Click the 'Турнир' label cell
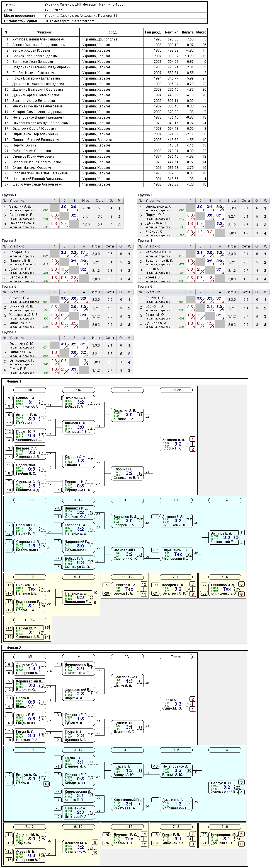The height and width of the screenshot is (868, 272). pyautogui.click(x=22, y=4)
